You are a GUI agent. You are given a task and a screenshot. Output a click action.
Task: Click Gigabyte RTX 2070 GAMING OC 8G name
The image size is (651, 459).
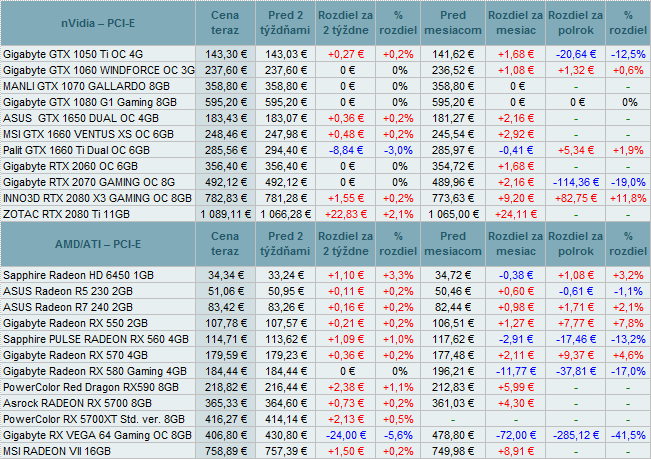click(x=89, y=182)
